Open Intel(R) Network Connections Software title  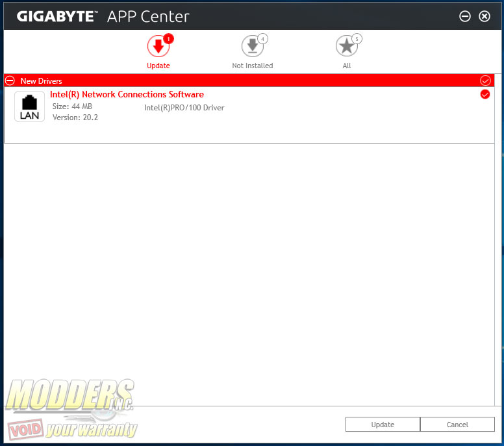tap(127, 95)
